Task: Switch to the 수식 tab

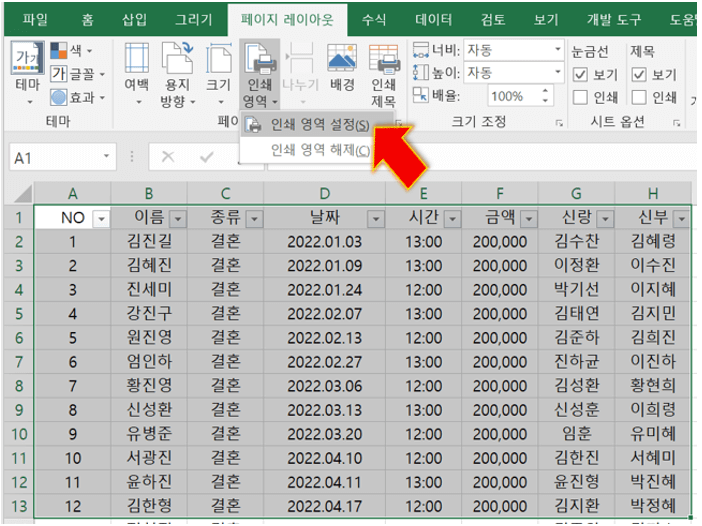Action: pyautogui.click(x=374, y=20)
